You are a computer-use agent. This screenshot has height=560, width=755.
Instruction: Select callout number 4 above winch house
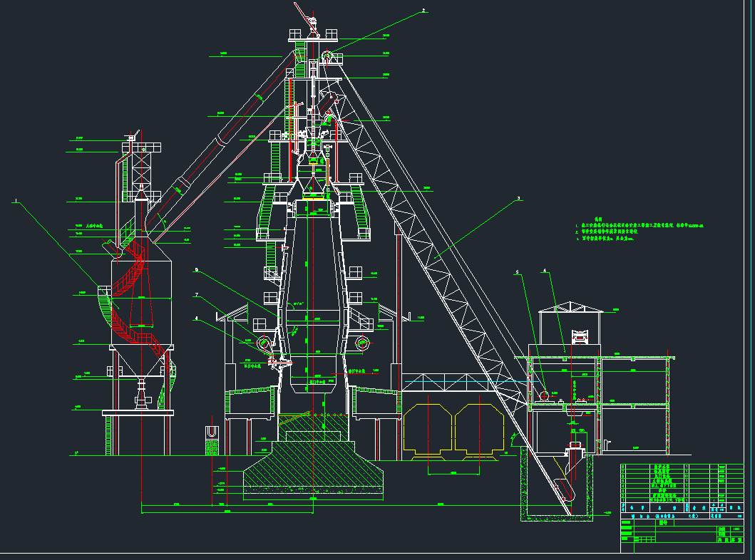[x=545, y=271]
